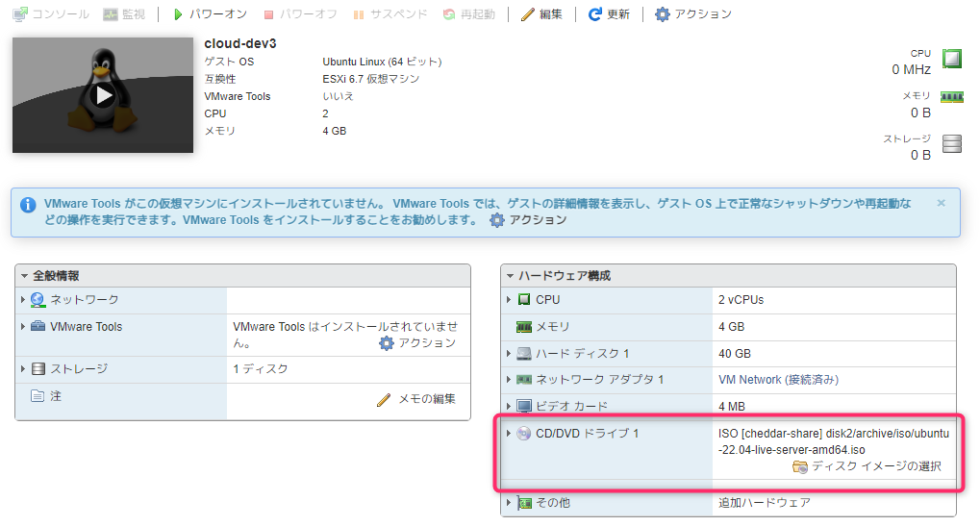Image resolution: width=980 pixels, height=526 pixels.
Task: Click アクション link inside the info banner
Action: tap(538, 220)
